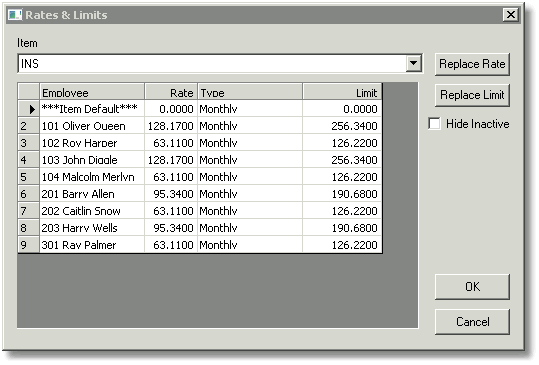This screenshot has height=365, width=539.
Task: Select the 203 Harry Wells cell
Action: click(x=92, y=228)
